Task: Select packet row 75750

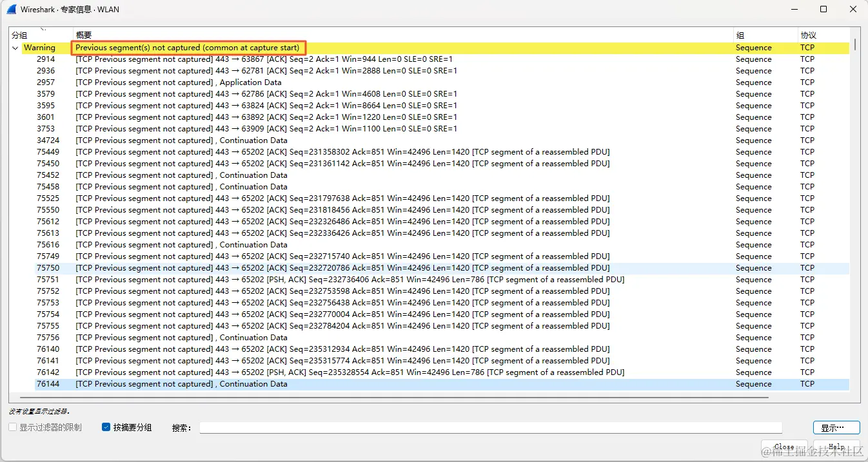Action: (442, 268)
